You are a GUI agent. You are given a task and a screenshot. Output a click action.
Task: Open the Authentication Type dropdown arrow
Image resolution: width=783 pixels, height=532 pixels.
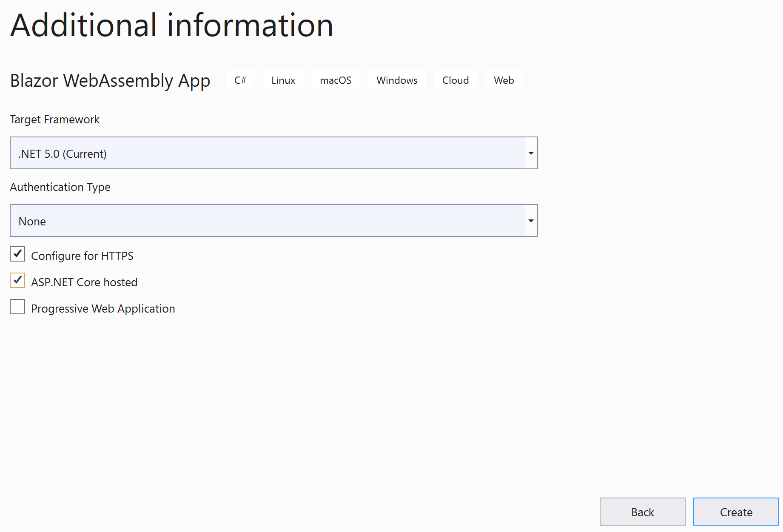[531, 221]
